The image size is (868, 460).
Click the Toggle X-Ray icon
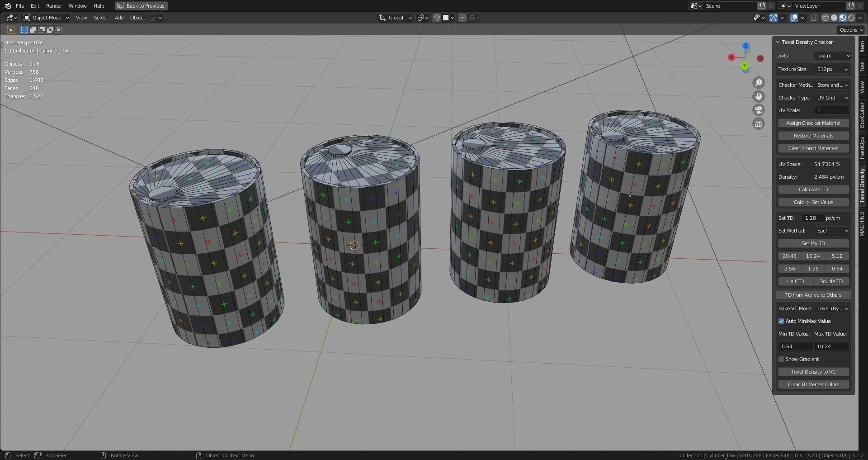click(814, 18)
